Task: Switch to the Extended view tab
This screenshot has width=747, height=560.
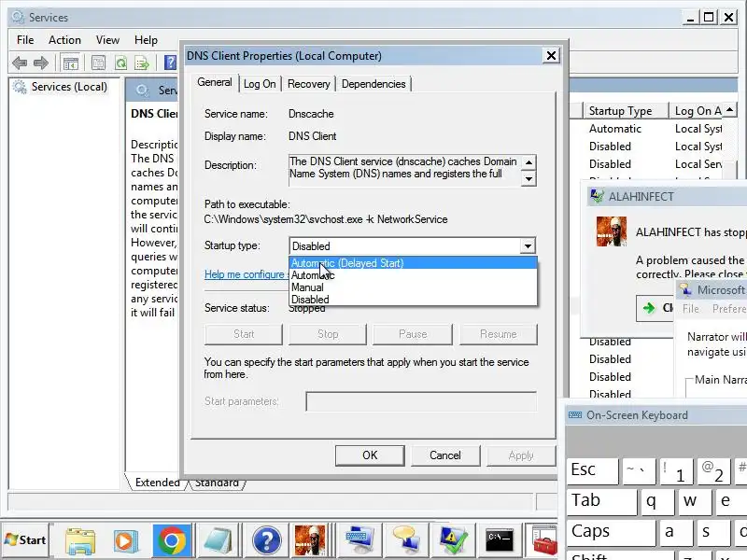Action: (156, 483)
